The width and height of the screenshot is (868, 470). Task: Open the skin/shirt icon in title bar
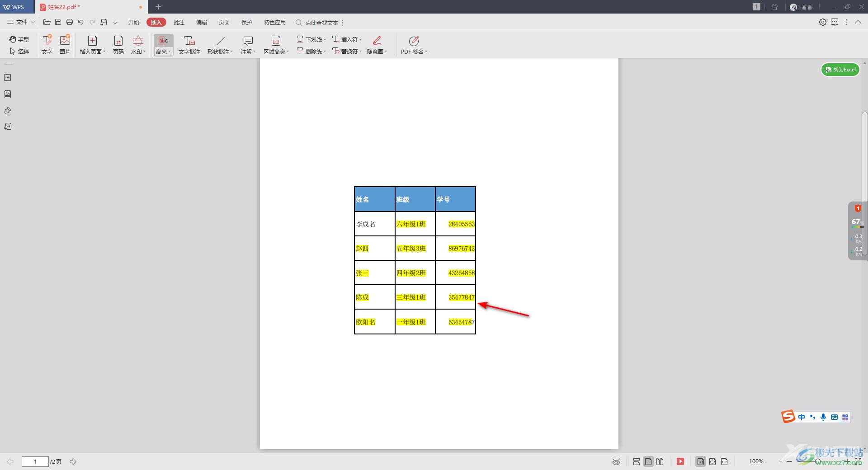tap(775, 7)
